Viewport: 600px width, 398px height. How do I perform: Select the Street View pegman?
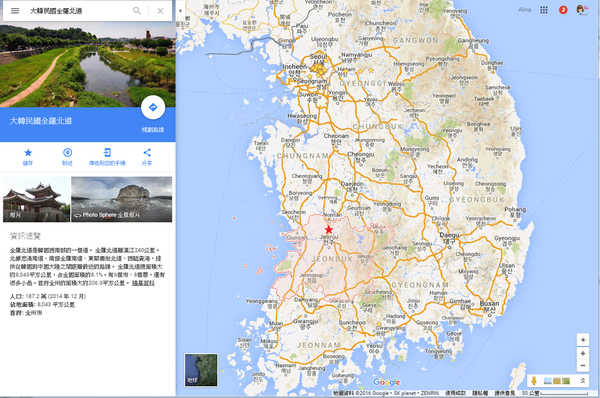click(534, 381)
